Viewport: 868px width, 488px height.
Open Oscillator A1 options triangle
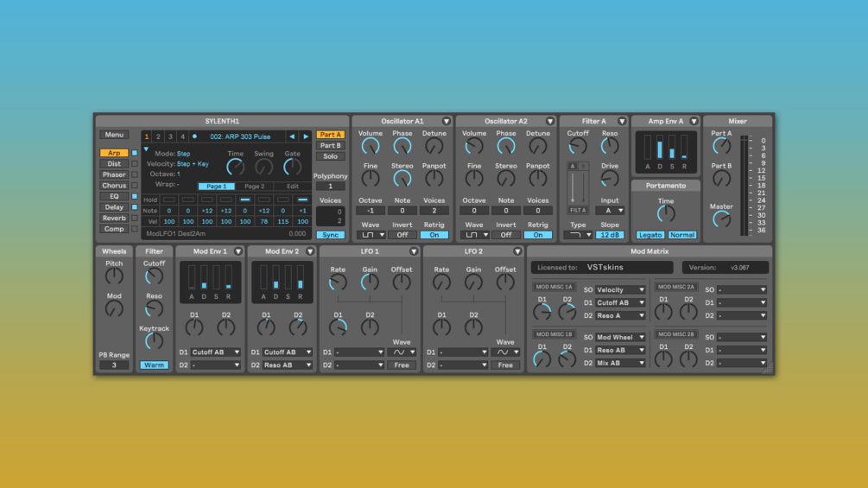pyautogui.click(x=447, y=121)
